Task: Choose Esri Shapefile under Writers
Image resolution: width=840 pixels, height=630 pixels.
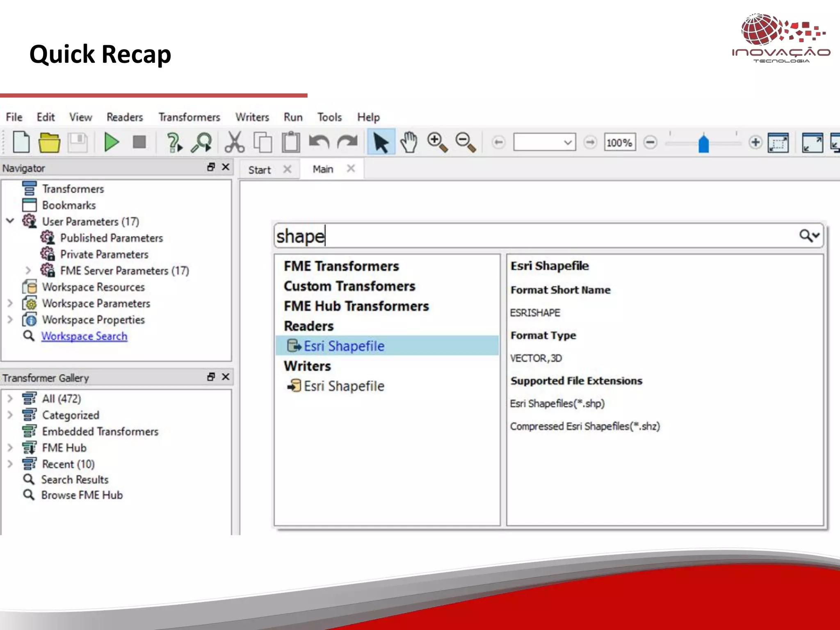Action: (343, 386)
